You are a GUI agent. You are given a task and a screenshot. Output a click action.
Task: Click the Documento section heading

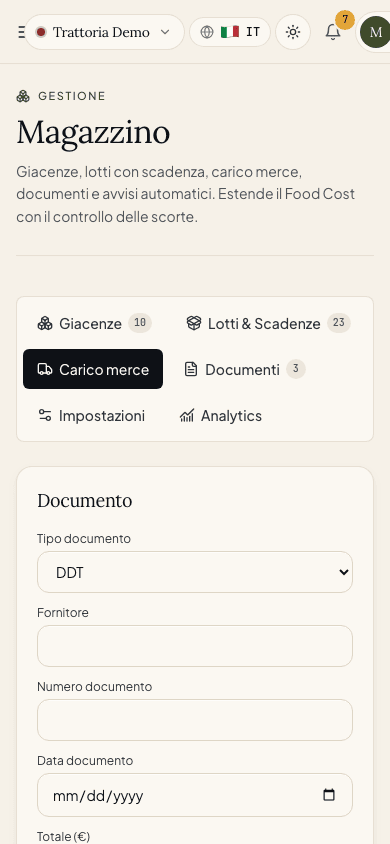[84, 501]
